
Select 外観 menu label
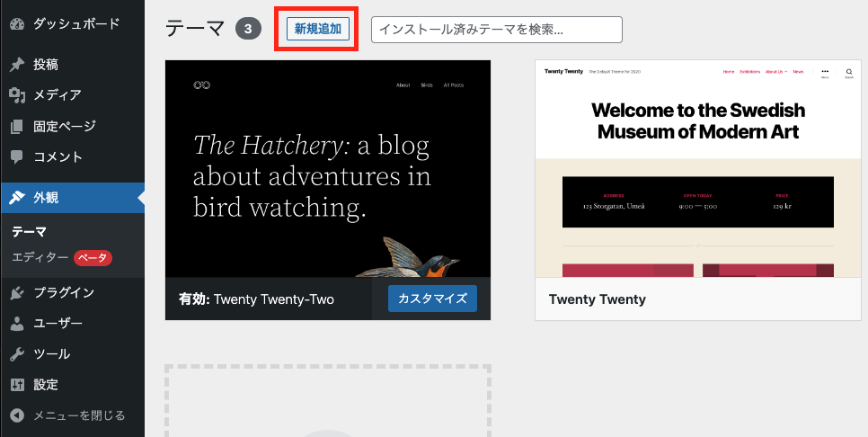46,197
